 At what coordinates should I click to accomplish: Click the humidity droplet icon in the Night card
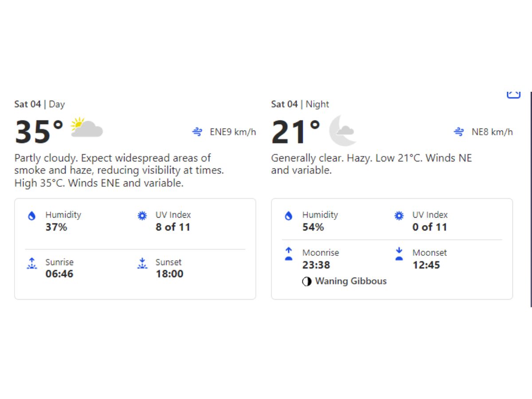pos(289,216)
